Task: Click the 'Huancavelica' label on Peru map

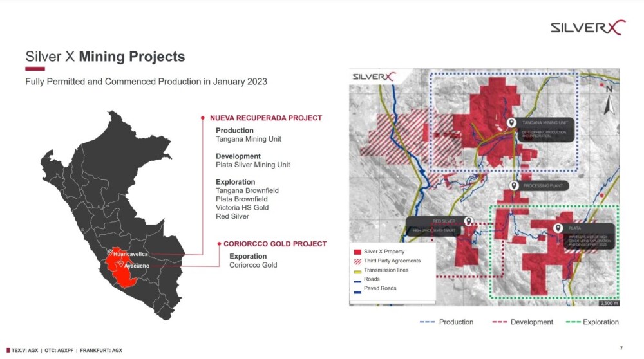Action: click(131, 254)
